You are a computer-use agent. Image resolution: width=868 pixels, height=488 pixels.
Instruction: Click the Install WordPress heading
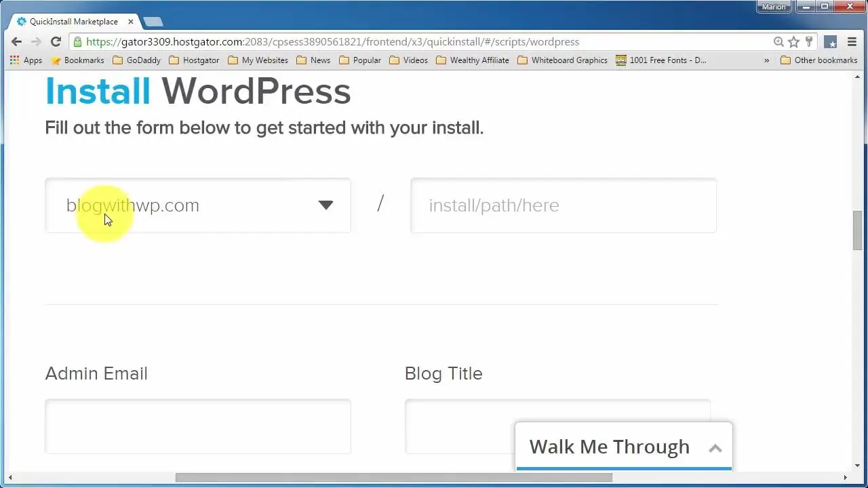[198, 91]
